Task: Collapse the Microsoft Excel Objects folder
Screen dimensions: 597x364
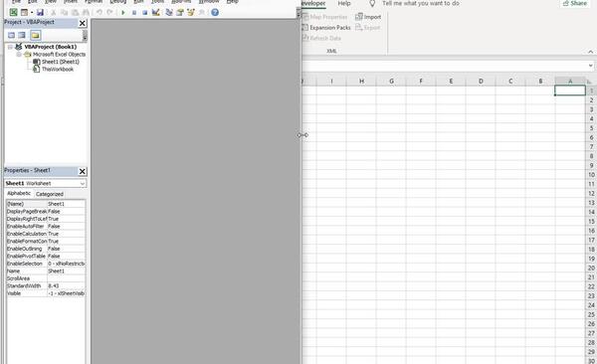Action: 19,55
